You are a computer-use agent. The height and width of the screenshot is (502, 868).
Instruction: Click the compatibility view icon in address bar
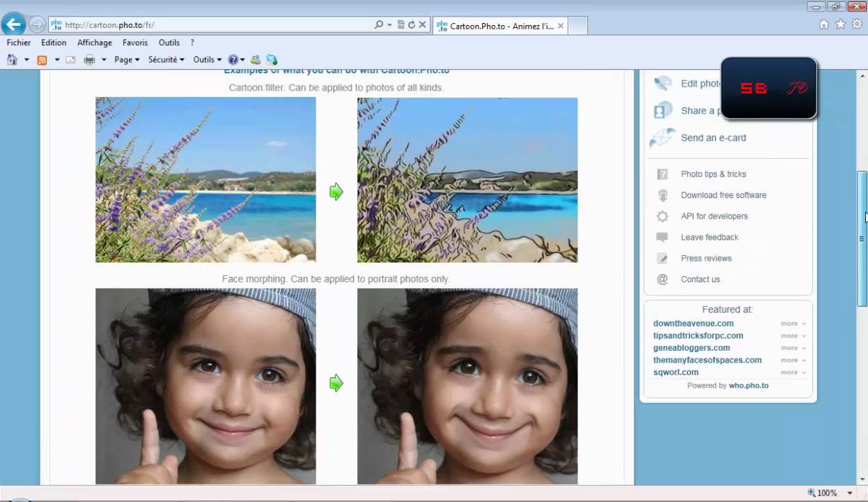pos(401,24)
